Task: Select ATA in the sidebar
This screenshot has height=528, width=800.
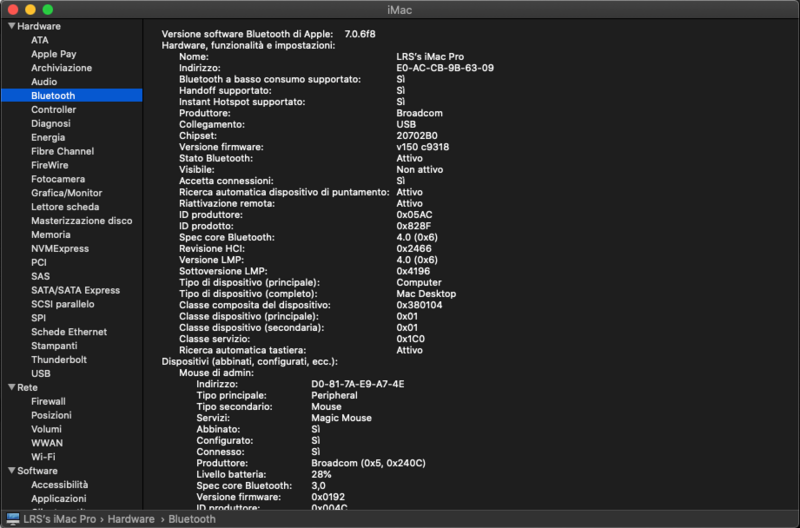Action: tap(40, 40)
